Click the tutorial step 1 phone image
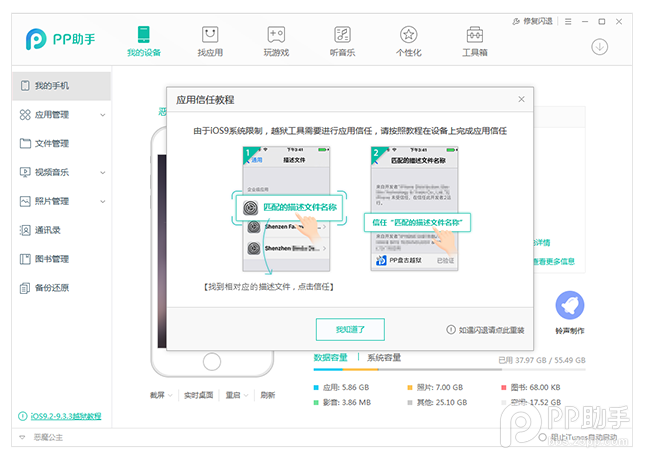Screen dimensions: 645x460 pos(286,209)
